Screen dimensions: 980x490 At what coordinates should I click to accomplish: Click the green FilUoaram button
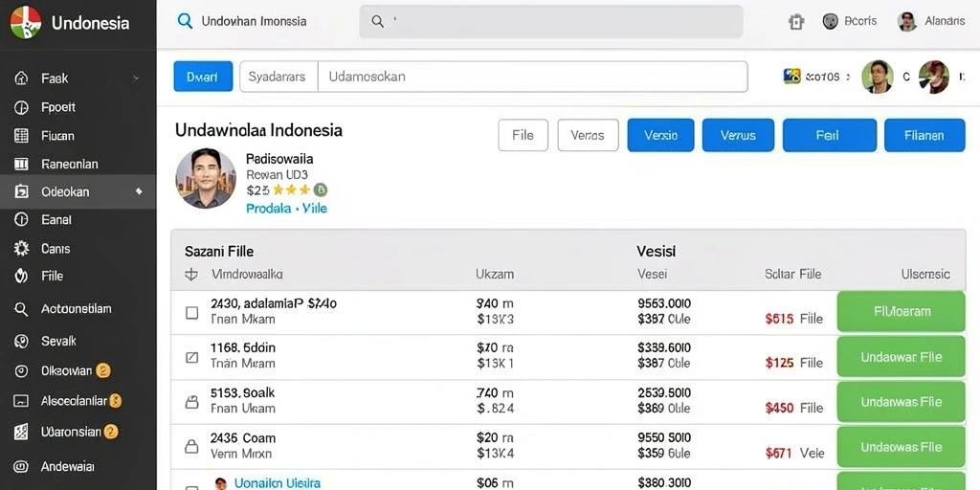tap(902, 311)
